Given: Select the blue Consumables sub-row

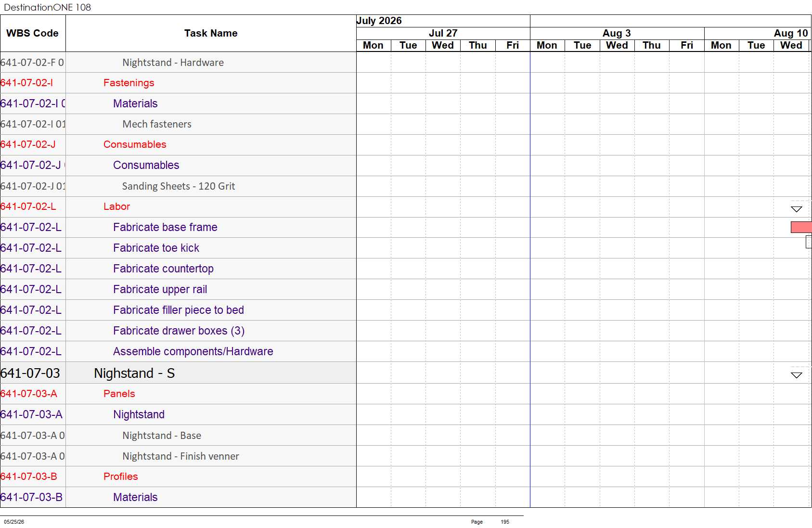Looking at the screenshot, I should [178, 165].
